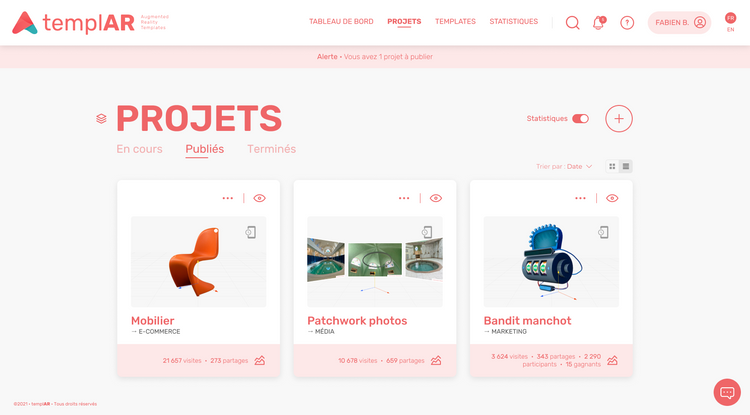Go to the Templates menu
The width and height of the screenshot is (750, 415).
(455, 22)
